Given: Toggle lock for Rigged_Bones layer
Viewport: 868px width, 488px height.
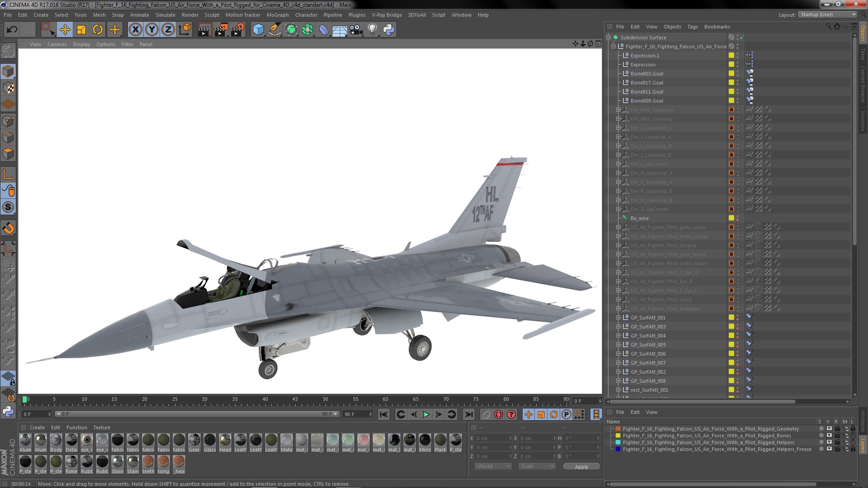Looking at the screenshot, I should pos(853,436).
